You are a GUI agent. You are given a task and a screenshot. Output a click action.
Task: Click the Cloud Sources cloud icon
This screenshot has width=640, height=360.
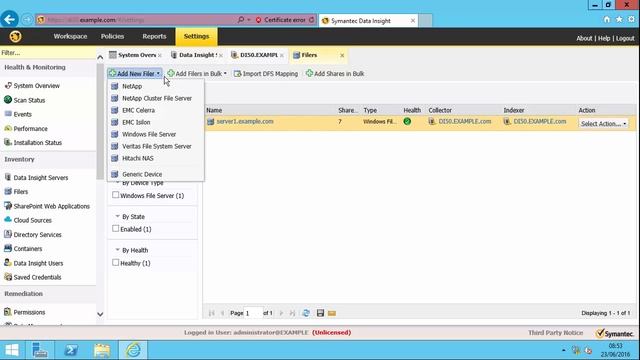[8, 220]
